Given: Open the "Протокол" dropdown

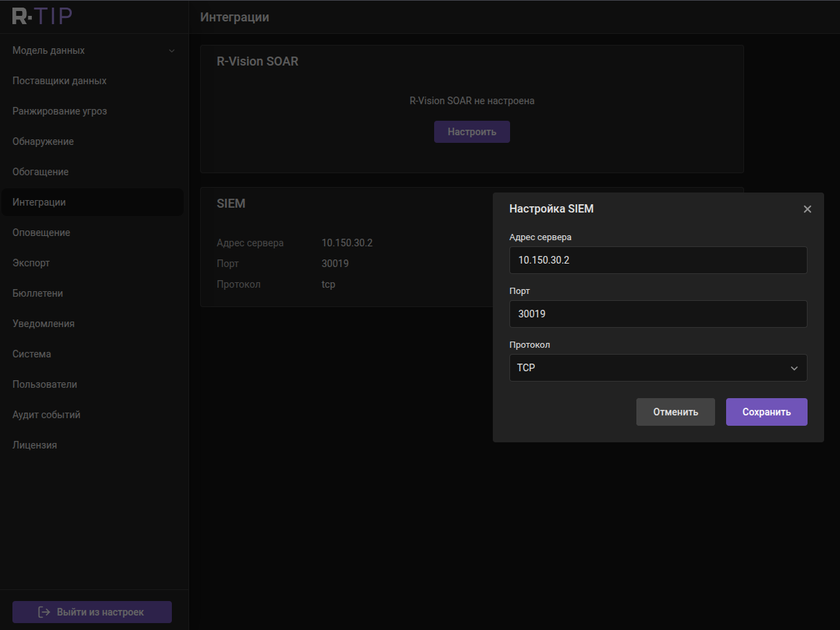Looking at the screenshot, I should click(658, 368).
